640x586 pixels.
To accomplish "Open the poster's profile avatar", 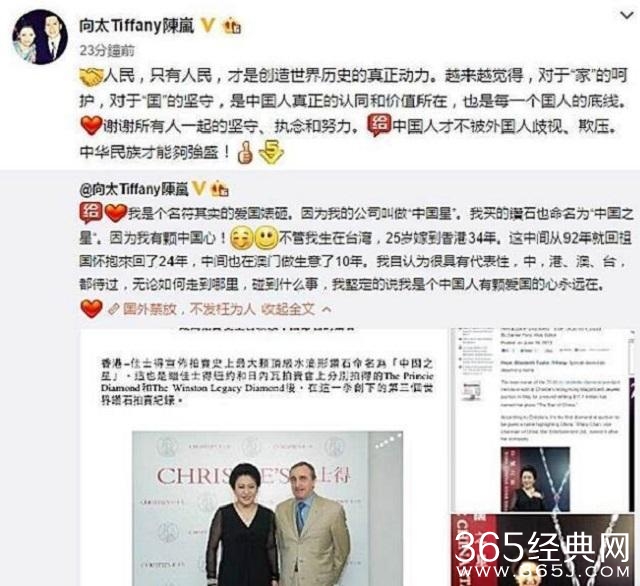I will point(40,37).
